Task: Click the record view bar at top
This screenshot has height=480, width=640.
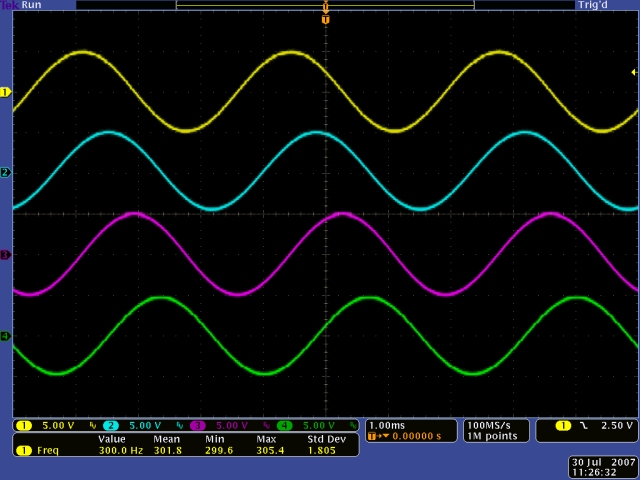Action: [325, 5]
